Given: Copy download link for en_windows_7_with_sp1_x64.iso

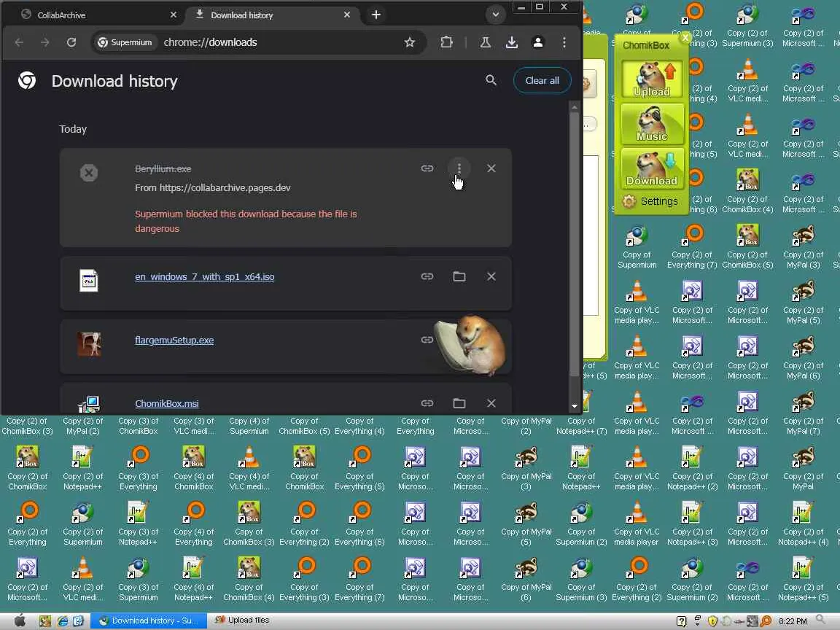Looking at the screenshot, I should coord(427,276).
